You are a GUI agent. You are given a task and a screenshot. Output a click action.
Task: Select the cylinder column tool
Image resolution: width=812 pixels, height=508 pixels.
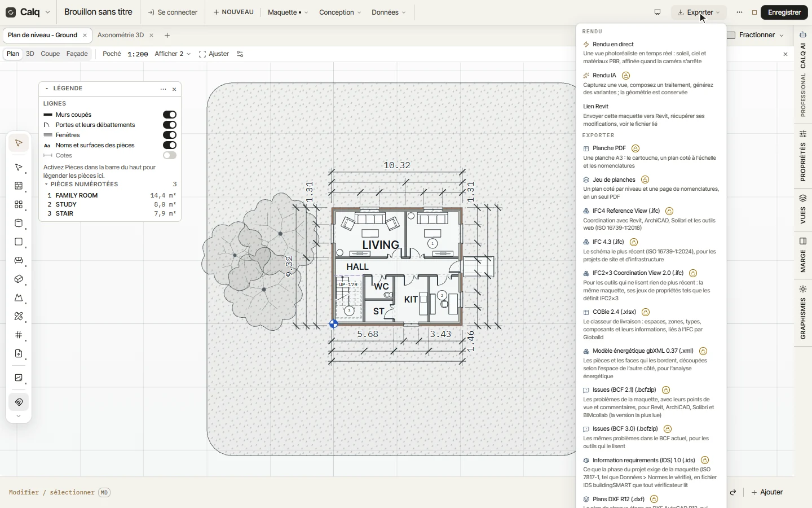click(19, 224)
